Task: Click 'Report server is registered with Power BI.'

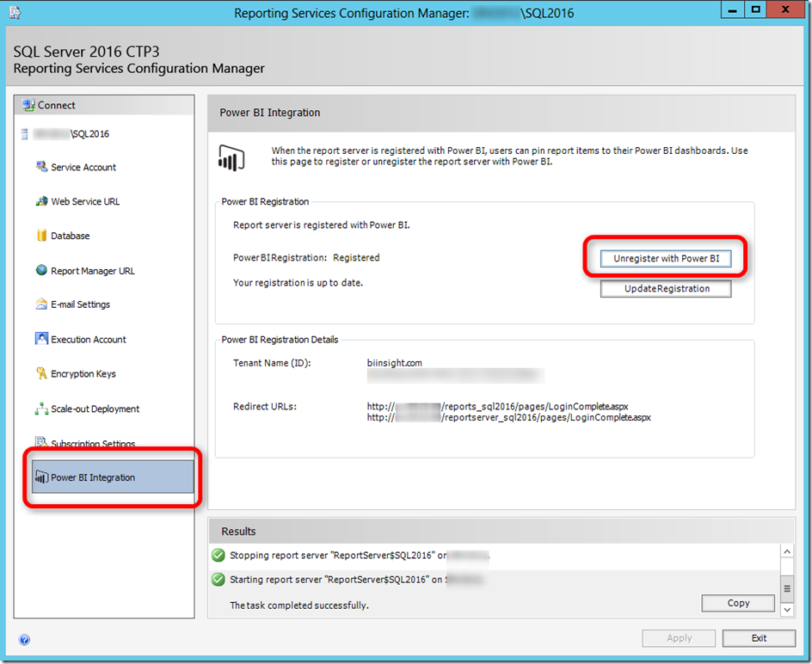Action: coord(321,225)
